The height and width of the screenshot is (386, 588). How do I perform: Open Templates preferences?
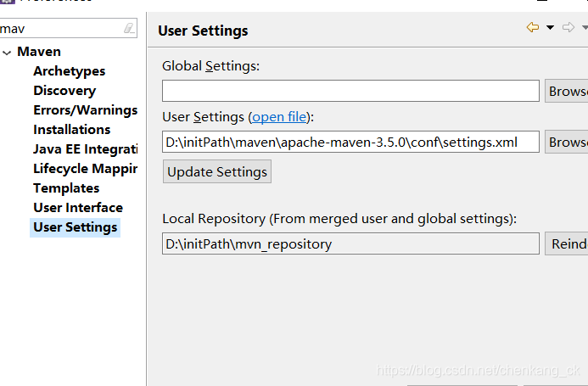click(x=66, y=188)
